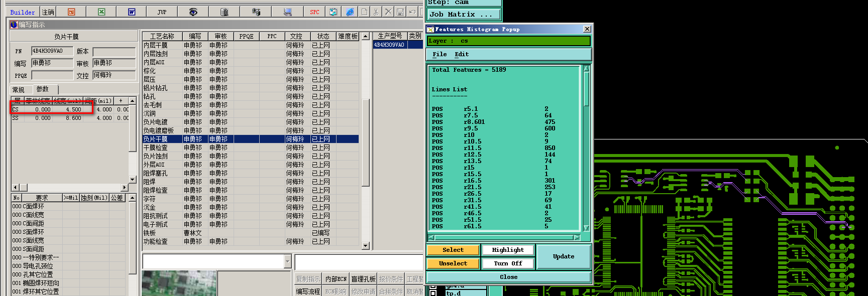Screen dimensions: 868x296
Task: Open the File menu in Histogram popup
Action: (440, 54)
